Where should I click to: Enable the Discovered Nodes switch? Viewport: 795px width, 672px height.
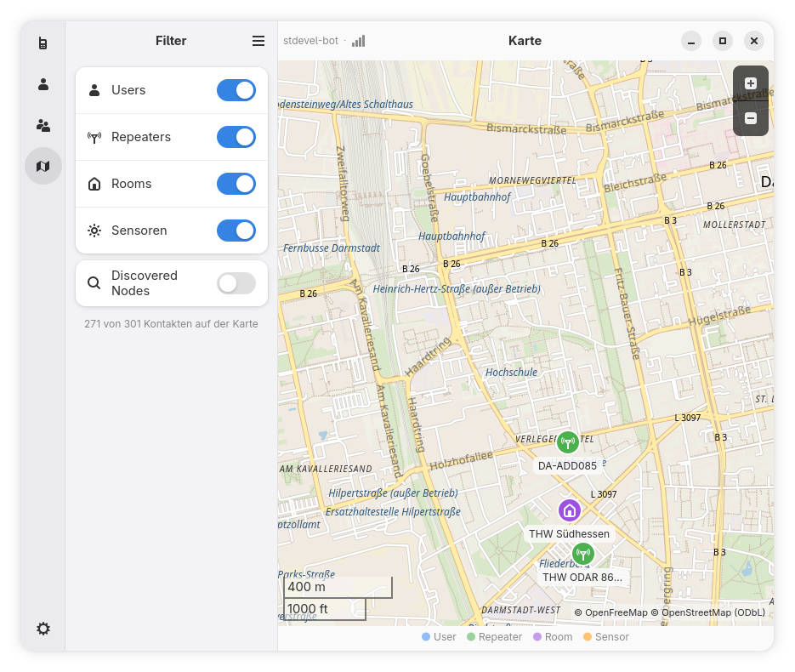236,283
